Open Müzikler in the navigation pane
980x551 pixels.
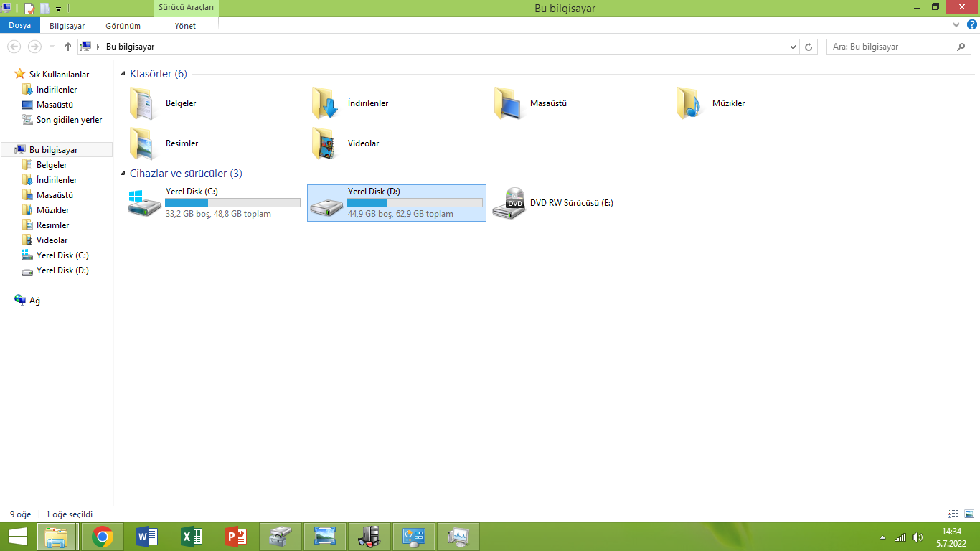coord(52,210)
